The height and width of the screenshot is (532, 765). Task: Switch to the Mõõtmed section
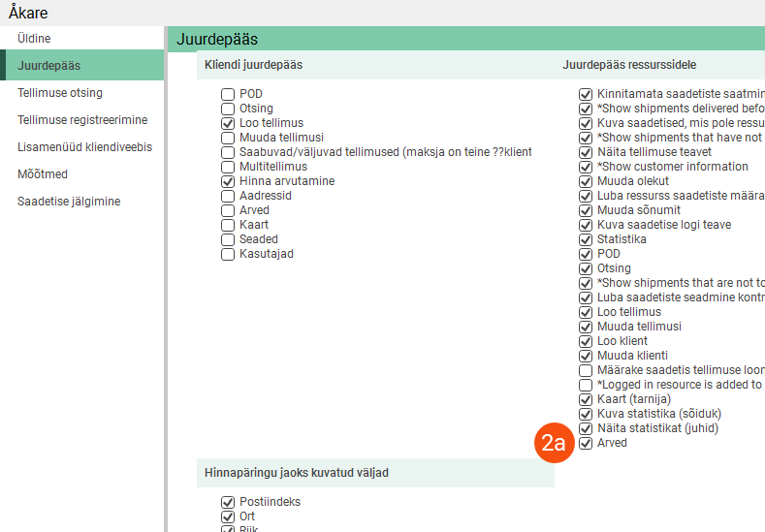pos(43,174)
